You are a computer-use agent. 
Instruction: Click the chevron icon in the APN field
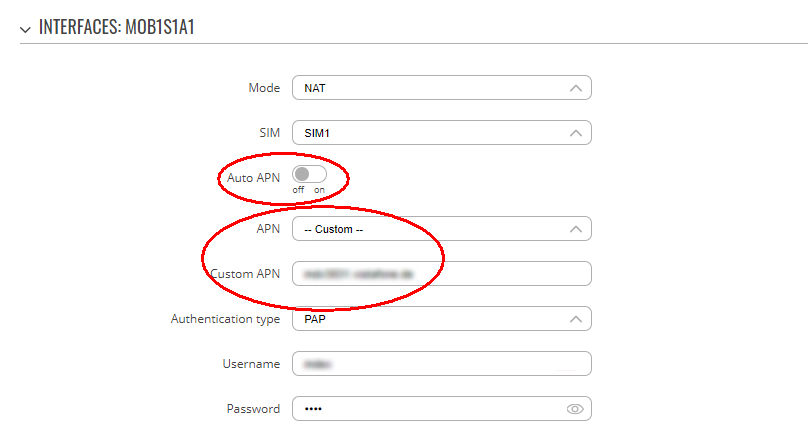click(x=576, y=229)
